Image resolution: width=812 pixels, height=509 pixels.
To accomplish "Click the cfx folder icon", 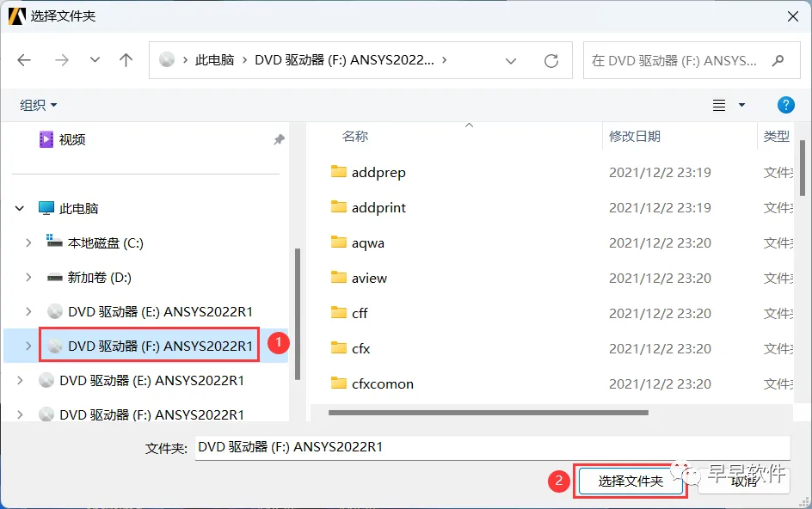I will [x=339, y=347].
